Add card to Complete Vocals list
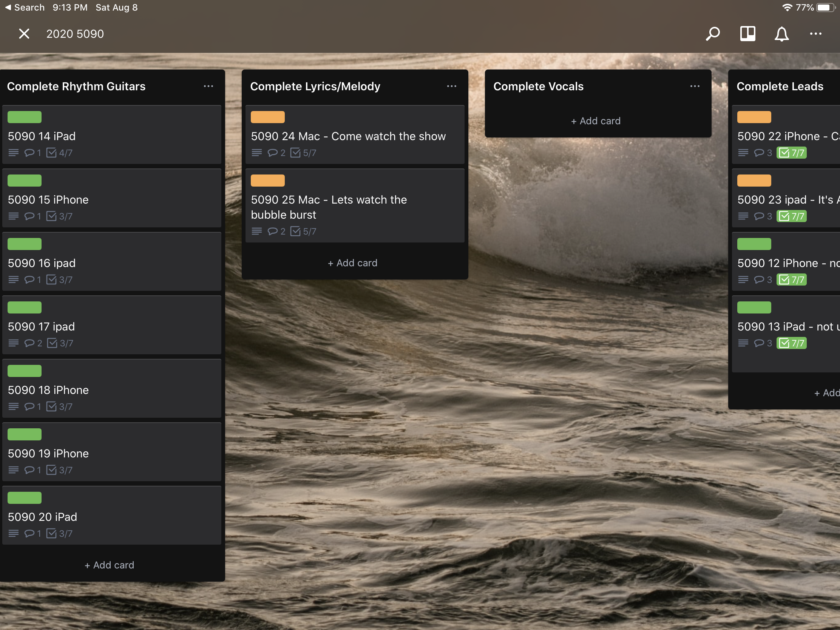The height and width of the screenshot is (630, 840). click(596, 121)
